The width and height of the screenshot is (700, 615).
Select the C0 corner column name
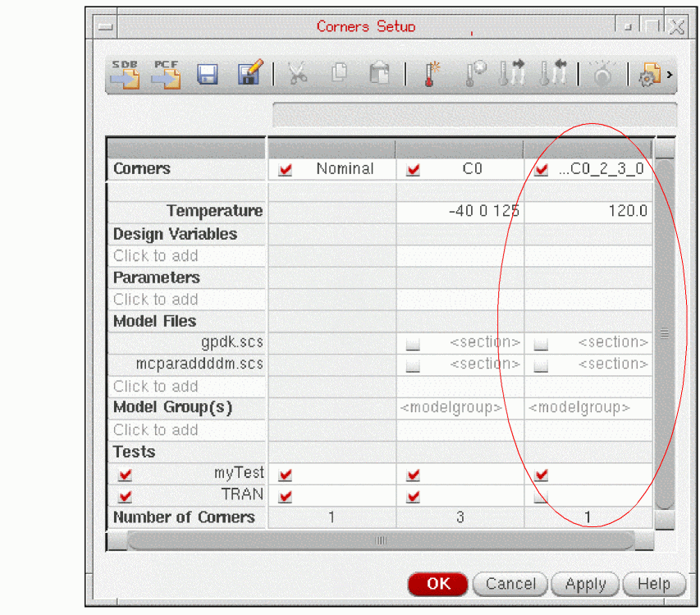coord(473,169)
